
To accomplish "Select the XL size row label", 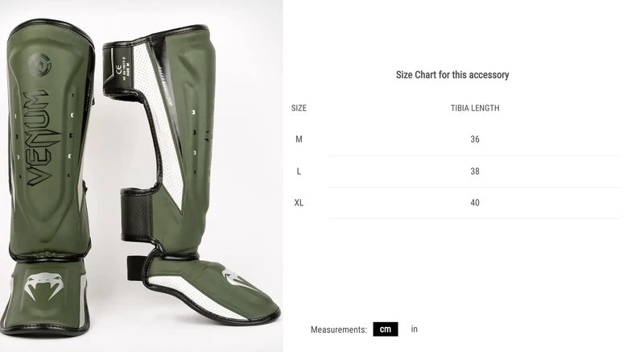I will click(x=299, y=202).
